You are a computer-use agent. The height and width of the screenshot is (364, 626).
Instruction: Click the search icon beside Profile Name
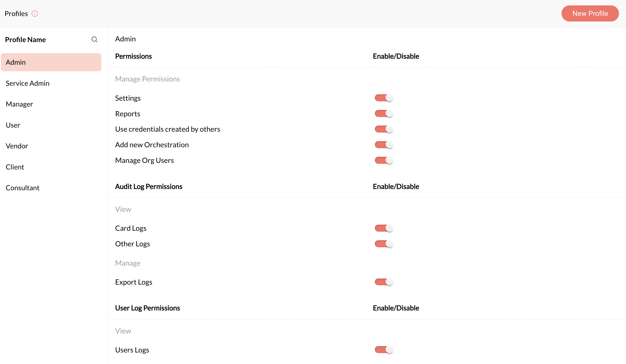point(94,40)
